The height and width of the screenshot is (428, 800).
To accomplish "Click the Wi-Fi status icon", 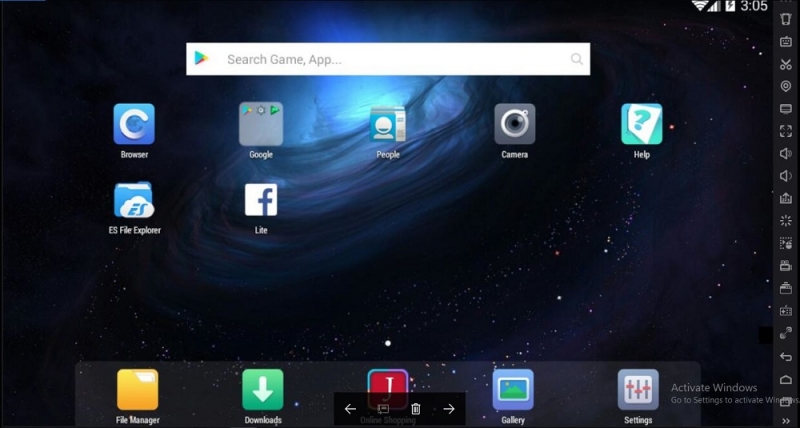I will [x=700, y=6].
